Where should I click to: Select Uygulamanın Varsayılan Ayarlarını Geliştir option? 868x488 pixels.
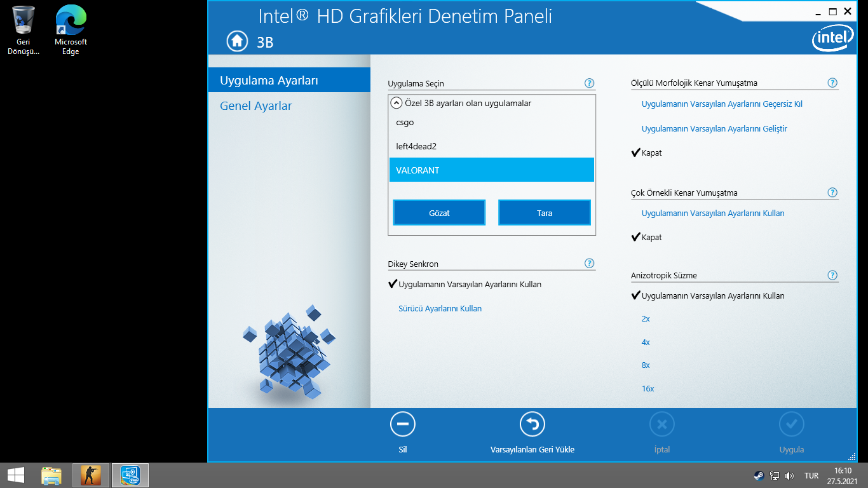(714, 128)
